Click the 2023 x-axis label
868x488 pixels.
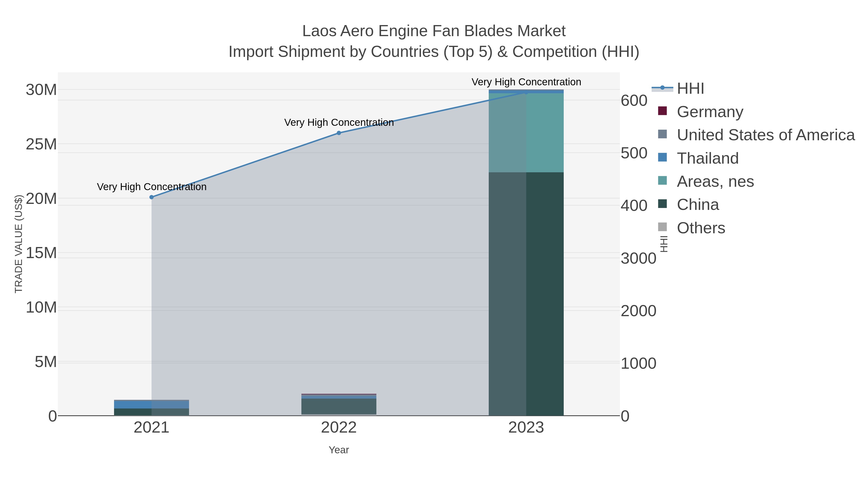(526, 428)
